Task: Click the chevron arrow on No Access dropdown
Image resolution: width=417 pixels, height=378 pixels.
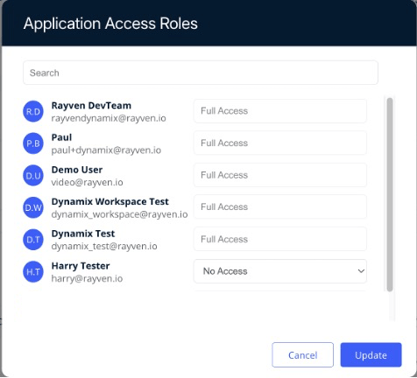Action: click(x=361, y=271)
